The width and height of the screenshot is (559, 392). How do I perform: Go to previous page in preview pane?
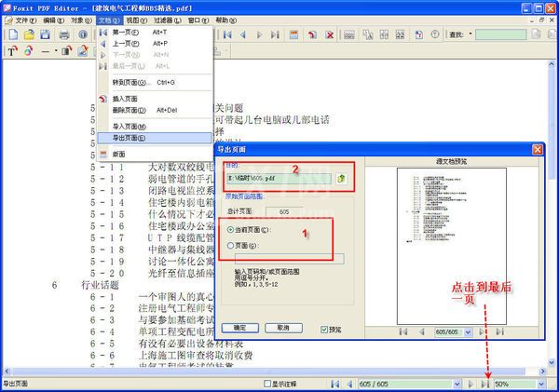(422, 331)
